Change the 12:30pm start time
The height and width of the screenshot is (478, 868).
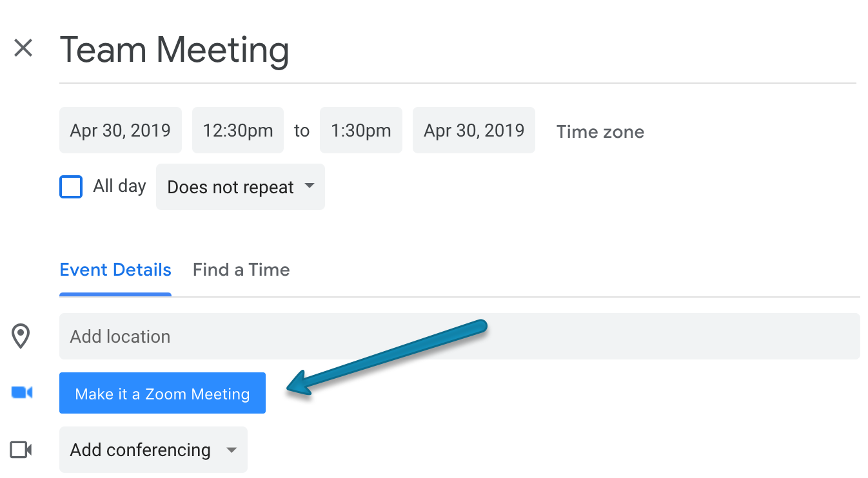point(238,130)
